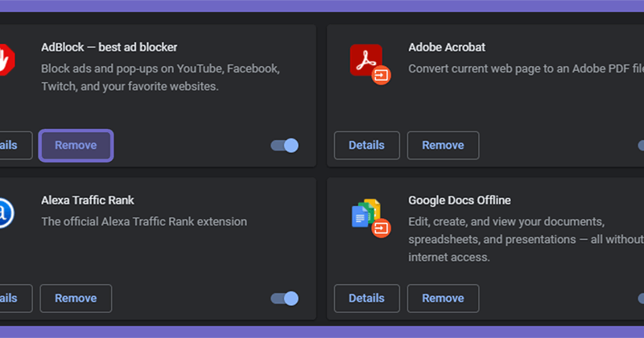
Task: Click the "Convert current web page" description
Action: pos(526,68)
